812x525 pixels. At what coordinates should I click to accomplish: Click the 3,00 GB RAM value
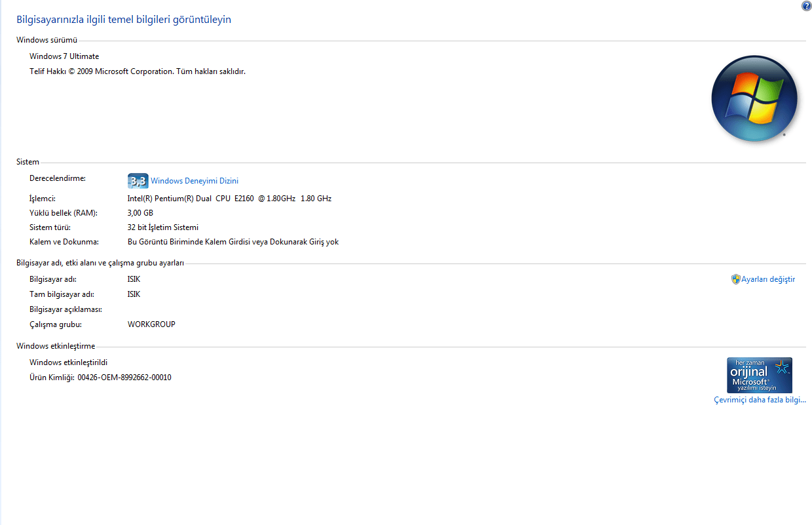[x=140, y=213]
